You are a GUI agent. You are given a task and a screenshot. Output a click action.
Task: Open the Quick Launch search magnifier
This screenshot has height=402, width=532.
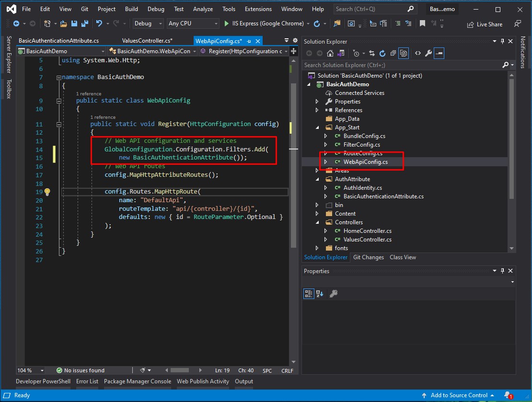[410, 9]
